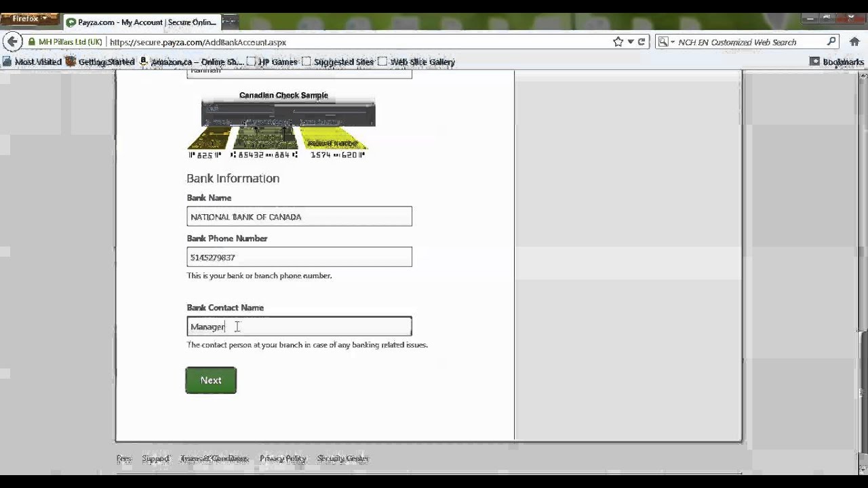868x488 pixels.
Task: Select the Payza.com My Account tab
Action: click(142, 22)
